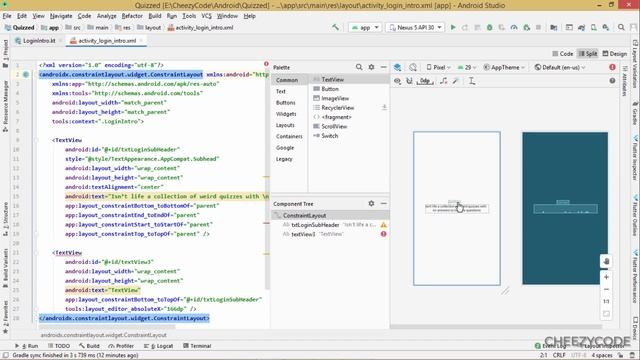The image size is (640, 360).
Task: Open Palette settings gear icon
Action: click(371, 67)
